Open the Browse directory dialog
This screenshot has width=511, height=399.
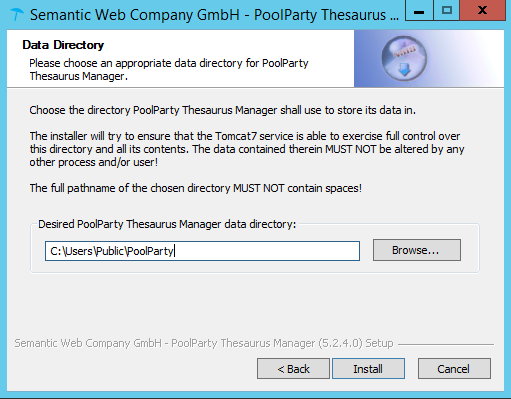(417, 250)
